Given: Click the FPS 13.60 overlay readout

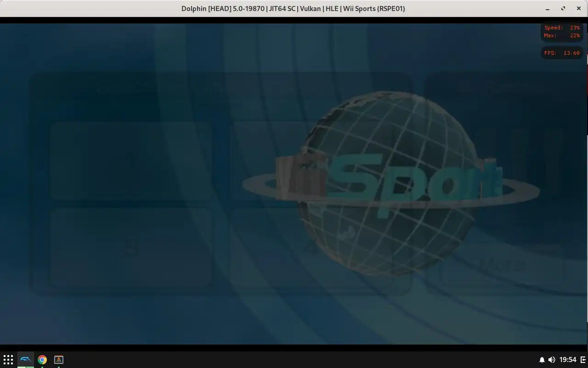Looking at the screenshot, I should pos(562,53).
